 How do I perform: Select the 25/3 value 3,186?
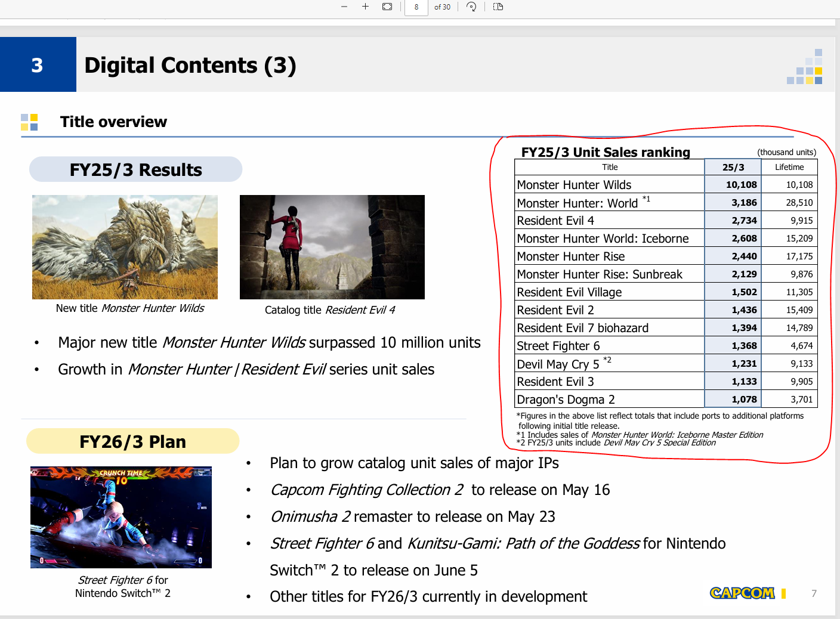[744, 203]
